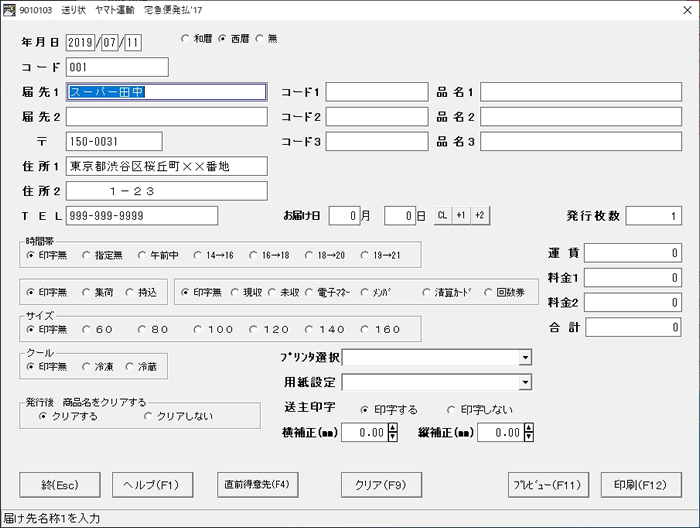Viewport: 700px width, 528px height.
Task: Open the プレビュー(F11) print preview
Action: coord(544,484)
